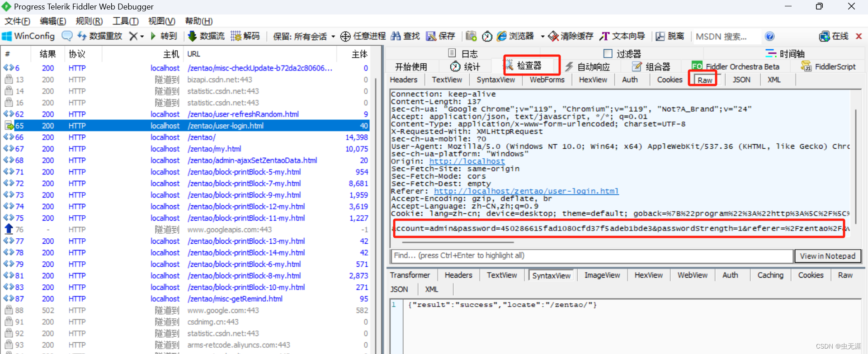This screenshot has height=354, width=868.
Task: Select the request Raw inspector tab
Action: (x=705, y=80)
